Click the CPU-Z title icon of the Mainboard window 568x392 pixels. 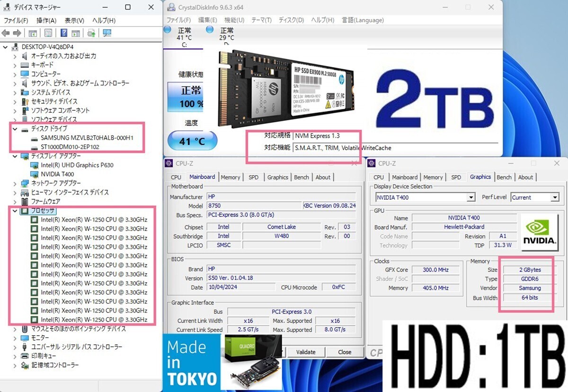coord(169,163)
